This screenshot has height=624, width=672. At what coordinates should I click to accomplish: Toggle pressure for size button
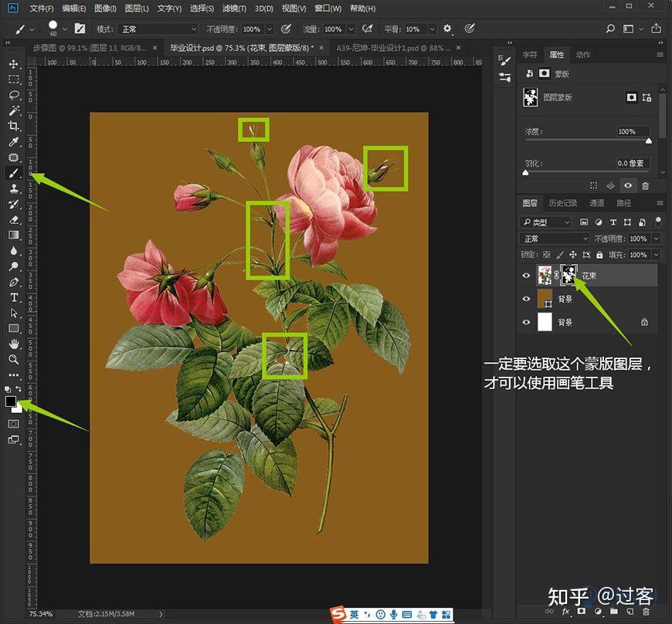point(470,29)
